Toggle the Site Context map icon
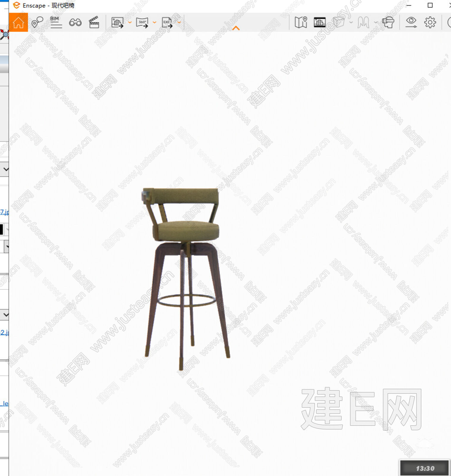 (301, 22)
